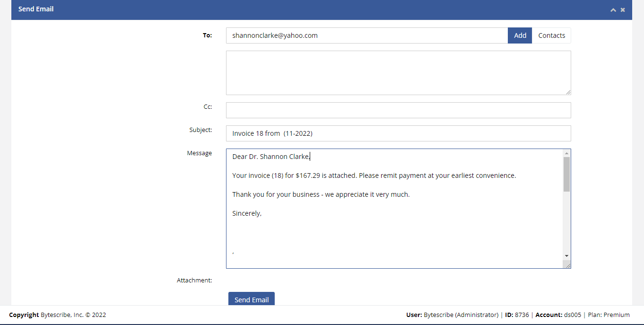Image resolution: width=644 pixels, height=325 pixels.
Task: Open the Contacts list
Action: point(551,35)
